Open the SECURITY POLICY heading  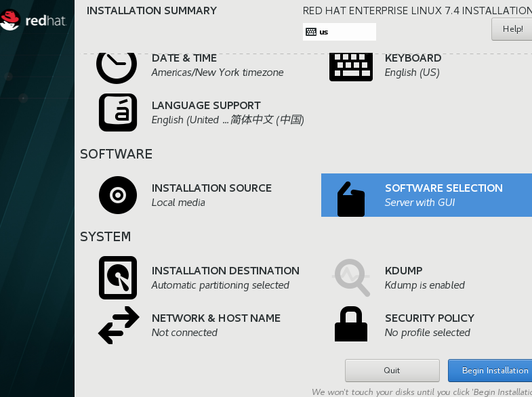tap(429, 318)
